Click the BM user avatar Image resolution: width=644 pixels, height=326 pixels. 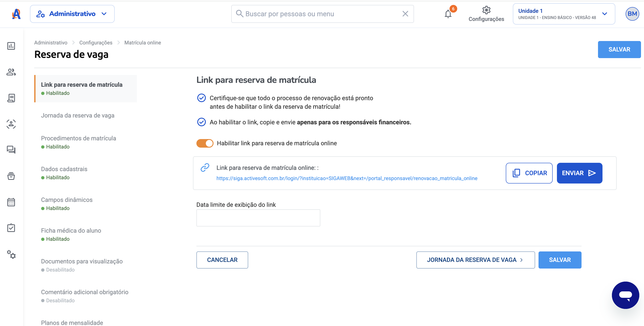point(632,14)
